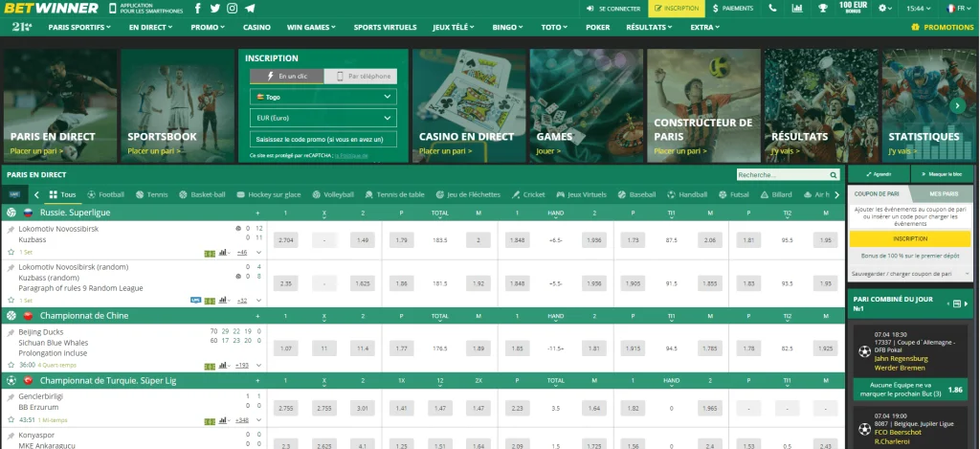This screenshot has width=980, height=449.
Task: Open the EUR (Euro) currency dropdown
Action: click(323, 118)
